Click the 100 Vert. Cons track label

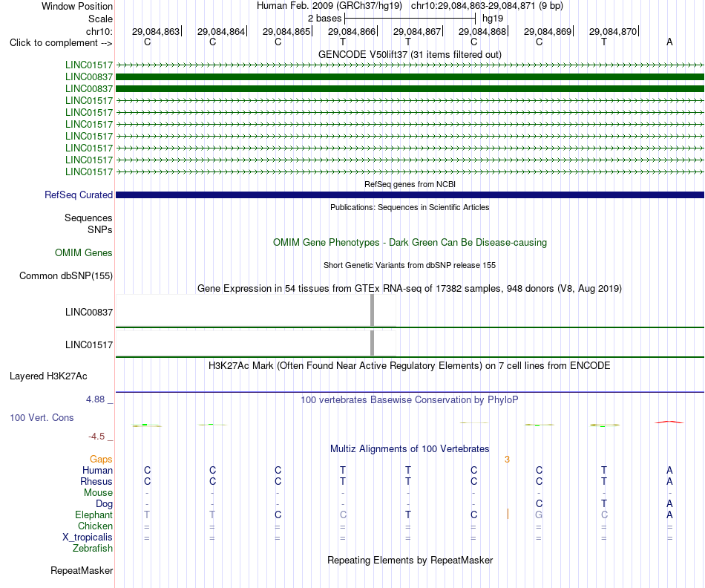(x=42, y=417)
